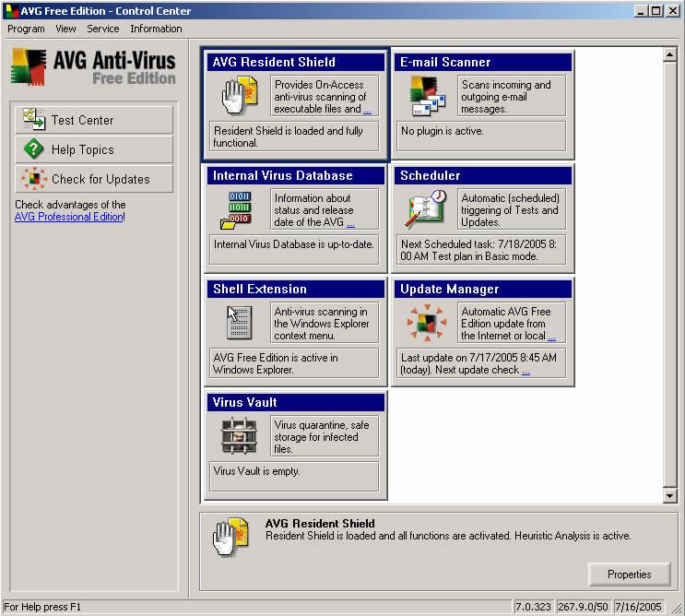Click 'Anti-virus scanning in the Windows Explorer' description
The height and width of the screenshot is (616, 685).
click(x=321, y=324)
